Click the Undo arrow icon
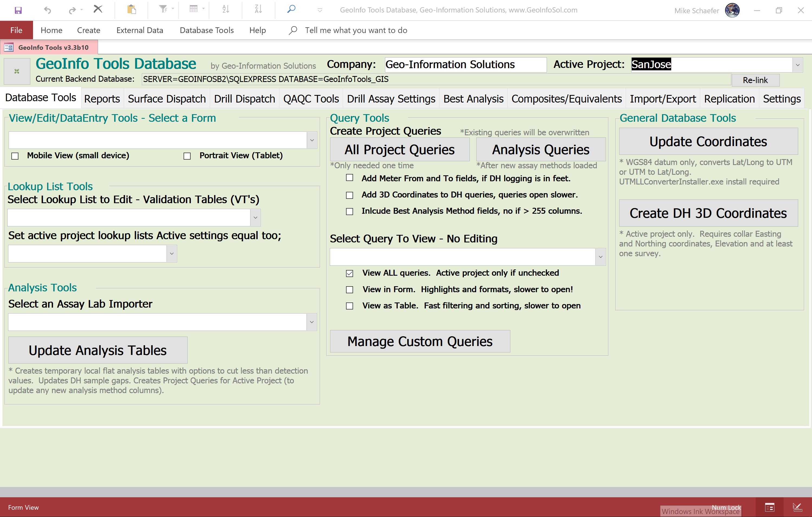Screen dimensions: 812x517 coord(47,10)
